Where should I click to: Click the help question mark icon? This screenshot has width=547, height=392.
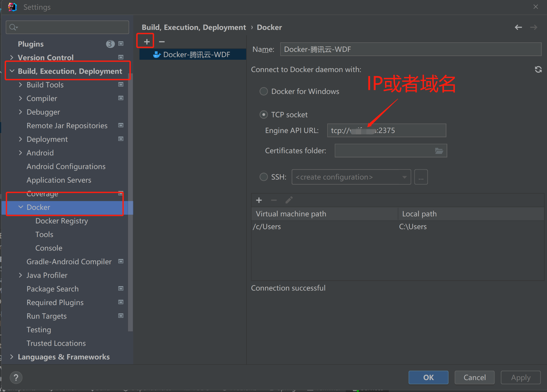16,377
